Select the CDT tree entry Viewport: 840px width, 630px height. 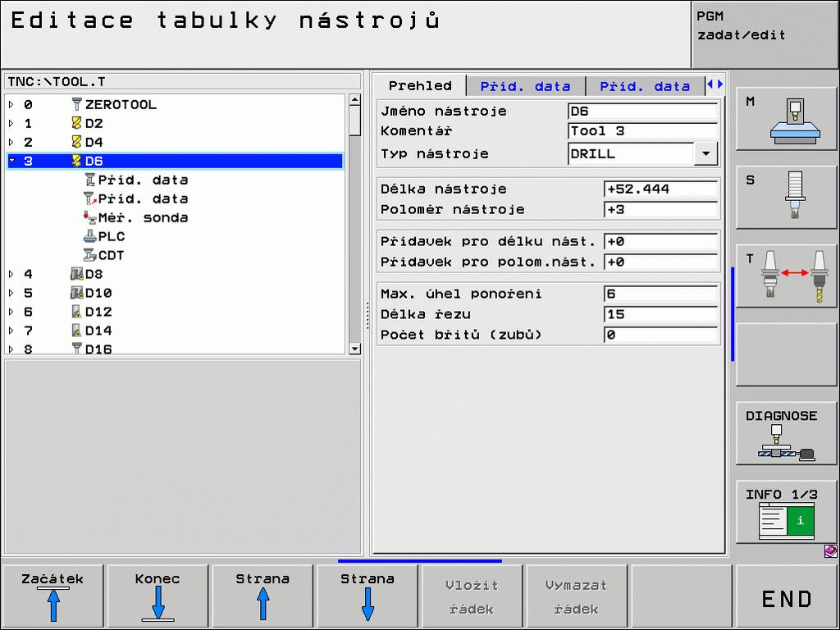[112, 255]
